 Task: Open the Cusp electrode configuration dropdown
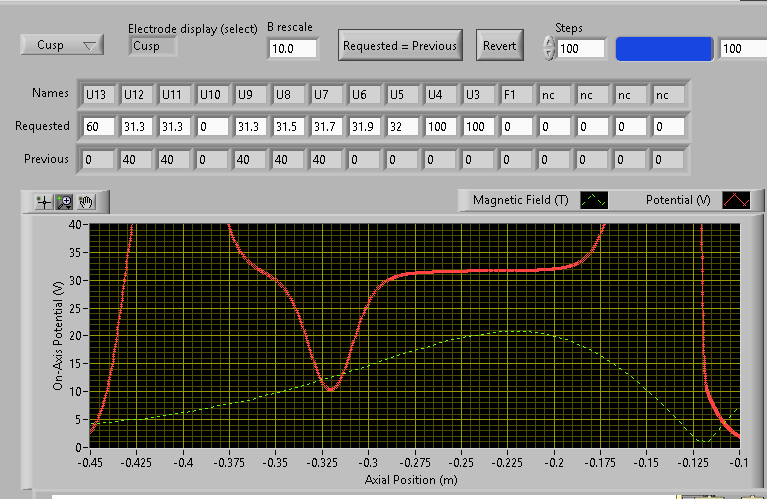point(61,45)
